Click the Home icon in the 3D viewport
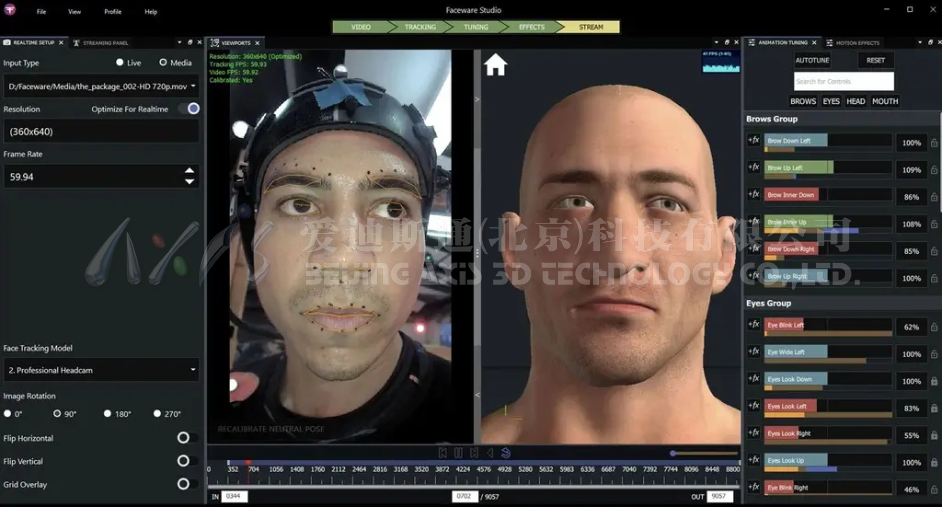The height and width of the screenshot is (507, 942). click(495, 66)
